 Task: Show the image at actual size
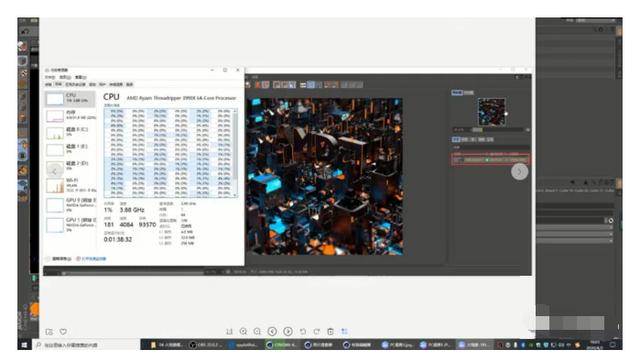(x=229, y=332)
